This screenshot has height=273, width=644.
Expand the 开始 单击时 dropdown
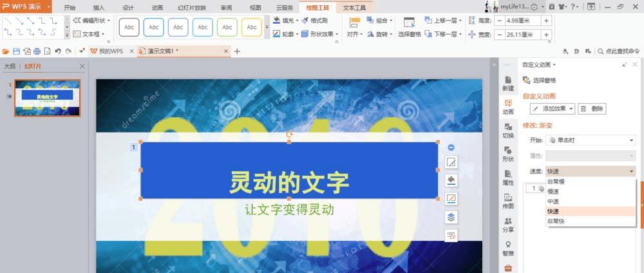click(x=591, y=140)
